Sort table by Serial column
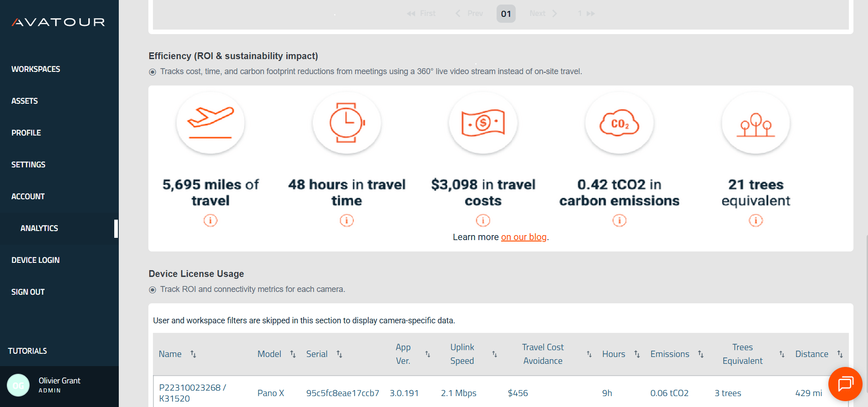 [x=339, y=354]
